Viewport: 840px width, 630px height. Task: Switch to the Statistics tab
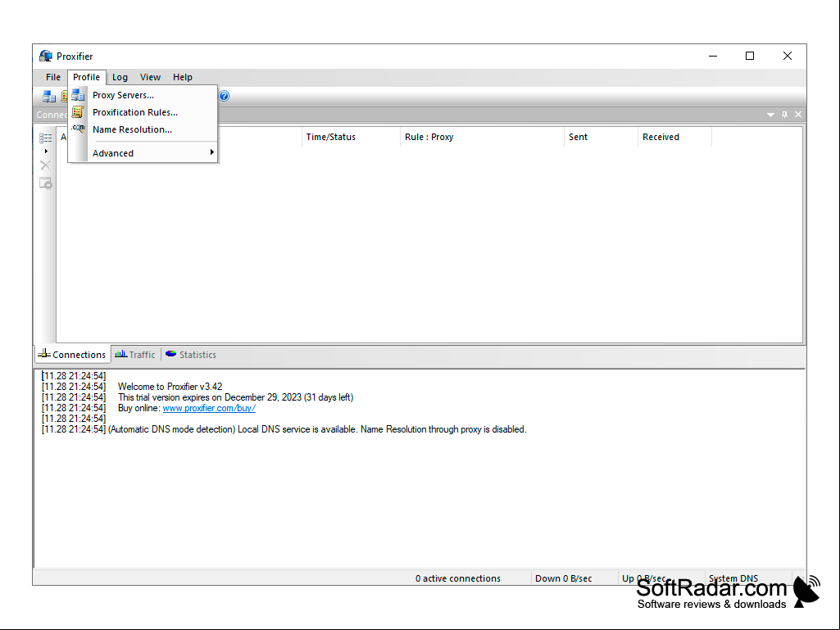click(x=191, y=354)
